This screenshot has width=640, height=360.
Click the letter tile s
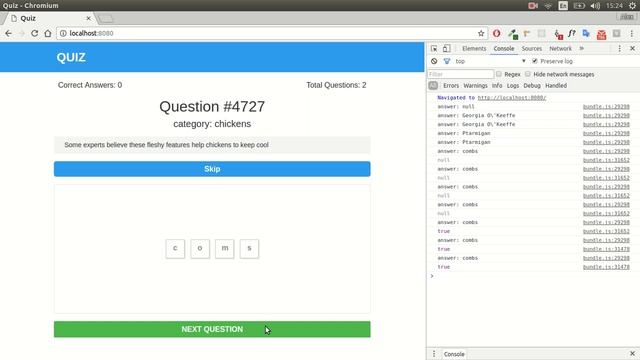(249, 249)
